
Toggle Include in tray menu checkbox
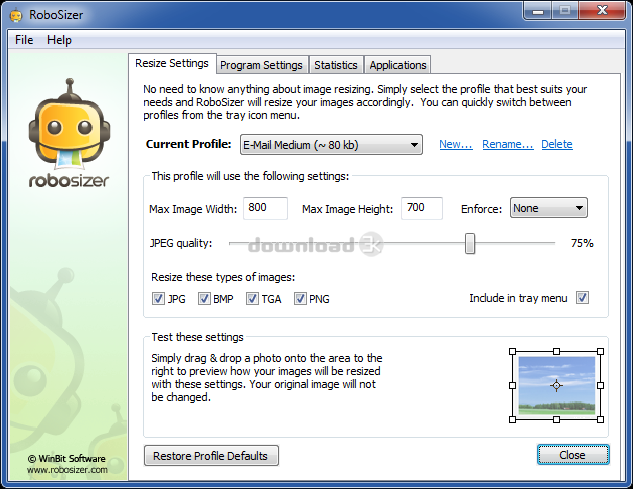tap(582, 298)
